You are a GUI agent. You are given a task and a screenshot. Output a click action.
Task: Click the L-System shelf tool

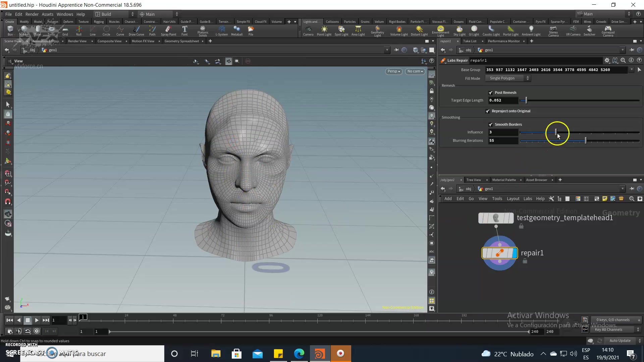coord(221,30)
